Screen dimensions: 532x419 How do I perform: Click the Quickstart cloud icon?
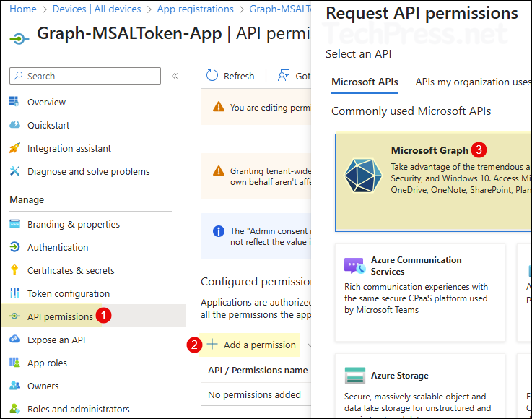pyautogui.click(x=14, y=125)
